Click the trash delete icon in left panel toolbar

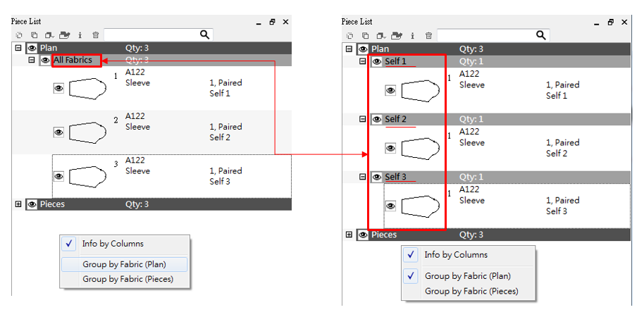click(x=95, y=35)
